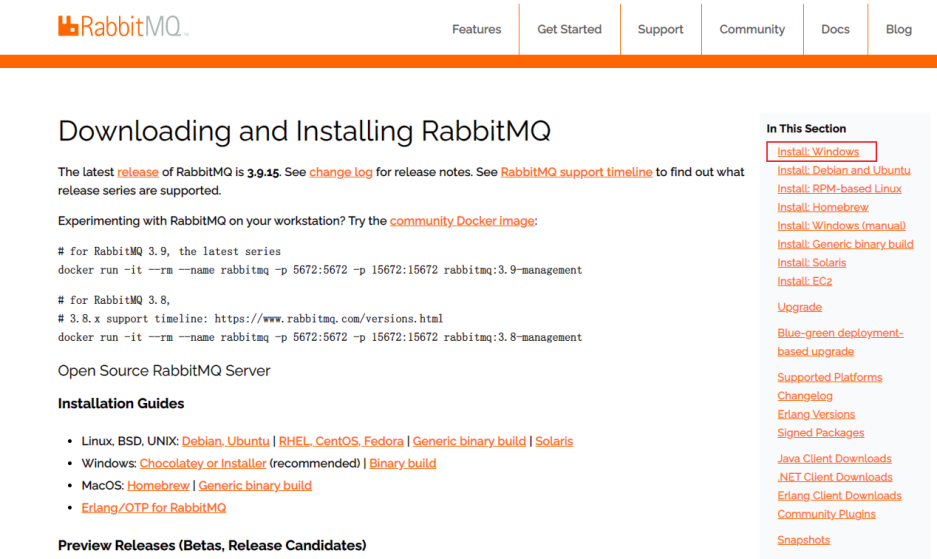Open '.NET Client Downloads' sidebar link
The width and height of the screenshot is (937, 559).
pyautogui.click(x=834, y=477)
